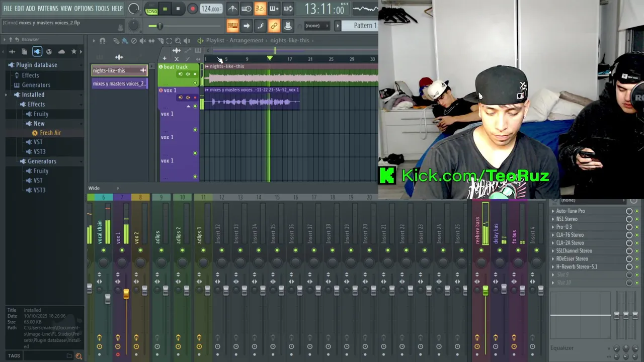Mute the beat track green toggle
Image resolution: width=644 pixels, height=362 pixels.
(195, 82)
